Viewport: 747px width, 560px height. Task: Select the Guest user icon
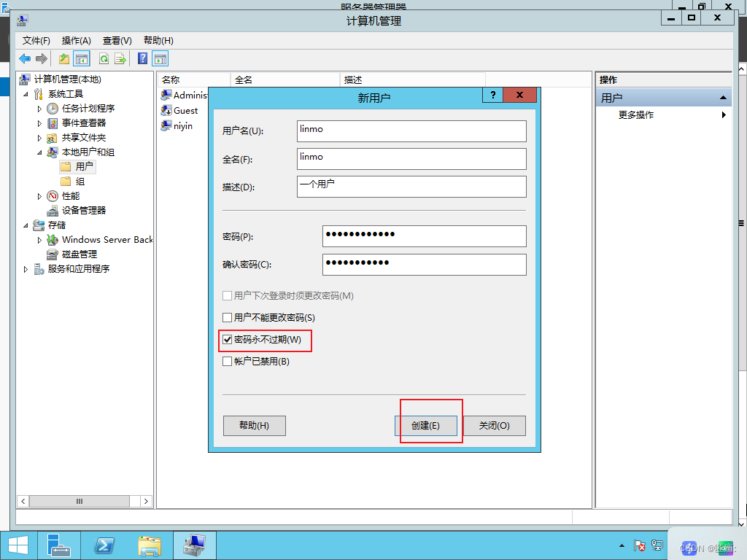coord(166,111)
